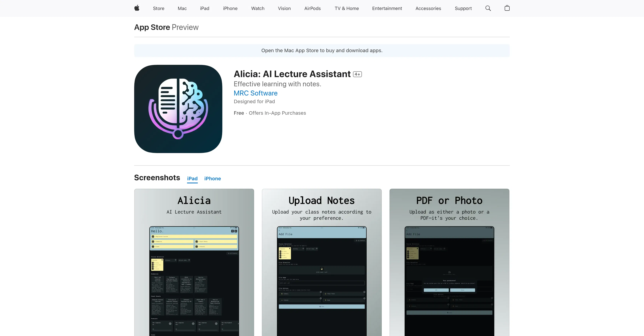This screenshot has height=336, width=644.
Task: Select the iPad screenshots tab
Action: click(x=192, y=178)
